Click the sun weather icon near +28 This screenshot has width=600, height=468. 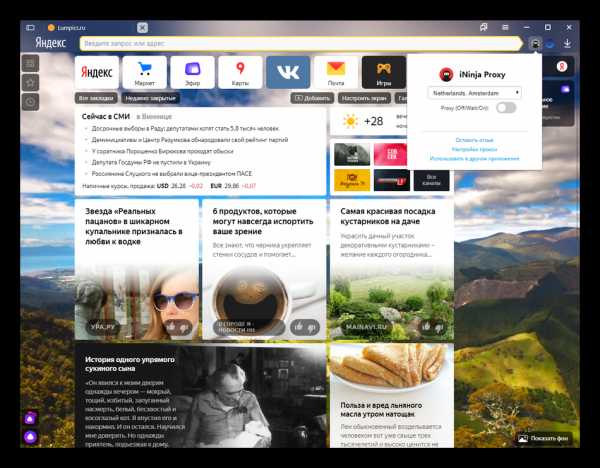pos(350,121)
